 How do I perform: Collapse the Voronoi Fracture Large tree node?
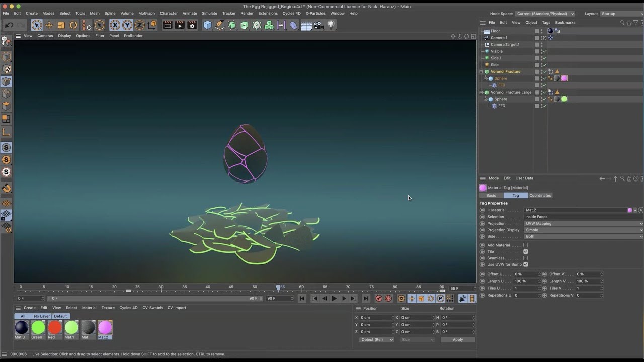pos(481,93)
